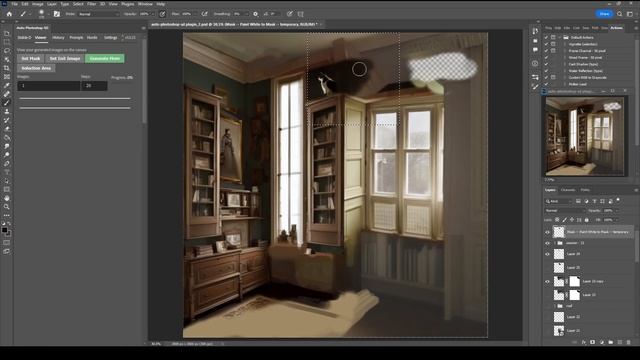Screen dimensions: 640x360
Task: Select the Eraser tool
Action: click(7, 129)
